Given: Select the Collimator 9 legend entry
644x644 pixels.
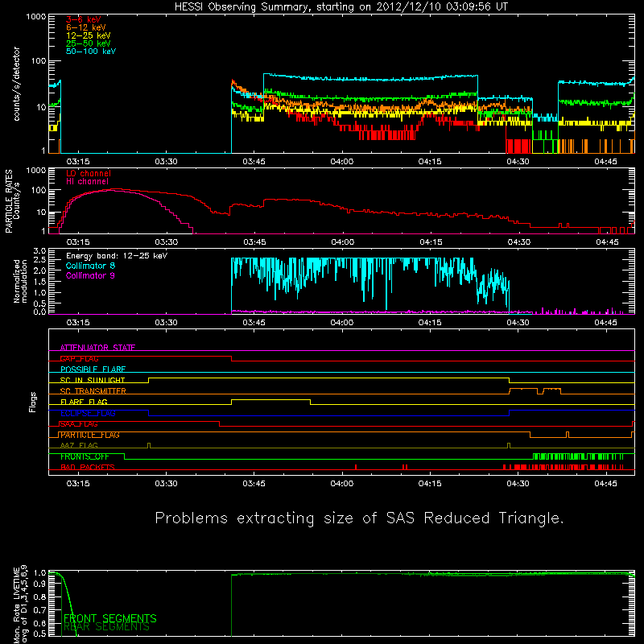Looking at the screenshot, I should click(90, 275).
